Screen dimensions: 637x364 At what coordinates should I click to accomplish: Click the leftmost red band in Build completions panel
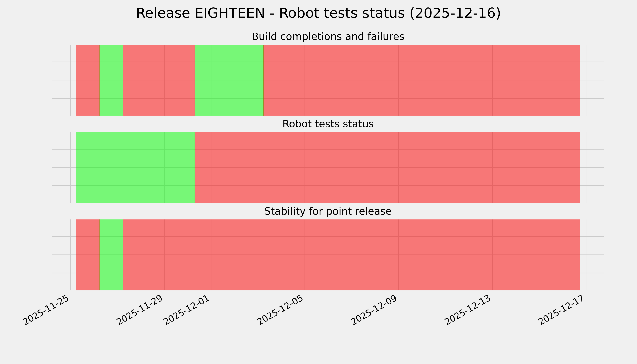pyautogui.click(x=88, y=80)
